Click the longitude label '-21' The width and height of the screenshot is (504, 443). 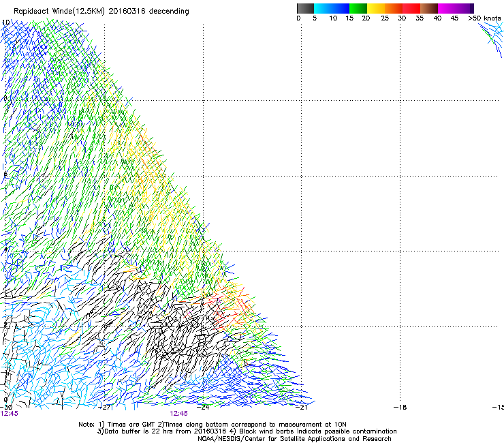[302, 408]
